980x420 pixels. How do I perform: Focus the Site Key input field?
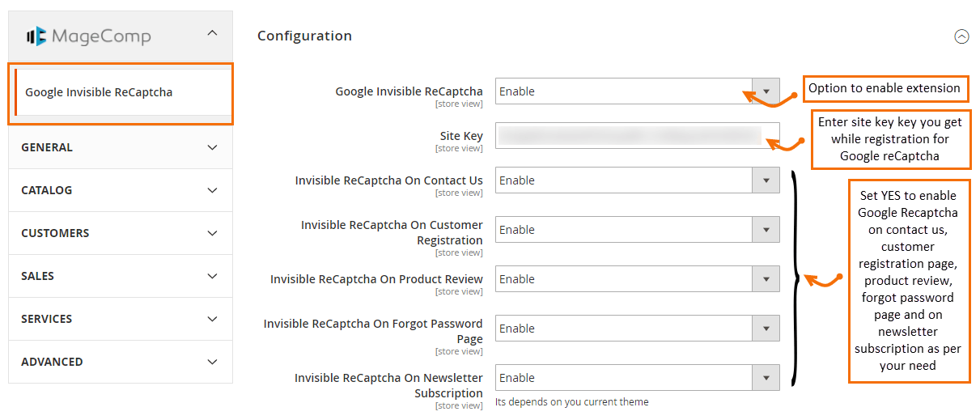[x=638, y=136]
